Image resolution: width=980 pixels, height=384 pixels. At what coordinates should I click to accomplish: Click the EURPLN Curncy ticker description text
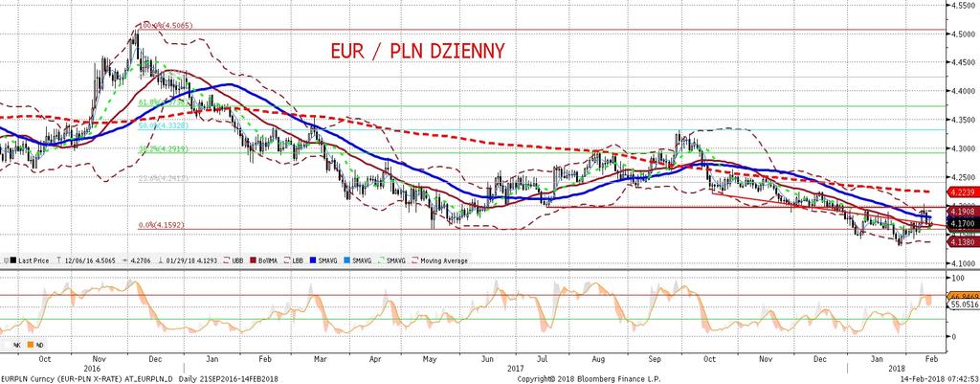[88, 379]
